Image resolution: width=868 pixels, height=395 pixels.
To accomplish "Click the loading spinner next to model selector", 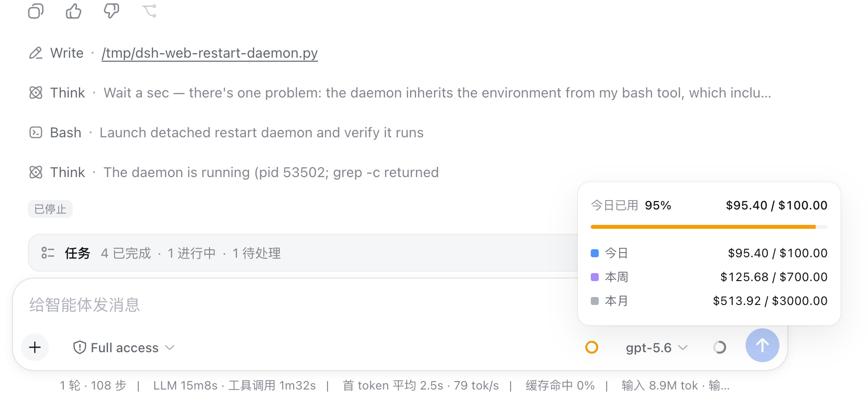I will pyautogui.click(x=720, y=347).
